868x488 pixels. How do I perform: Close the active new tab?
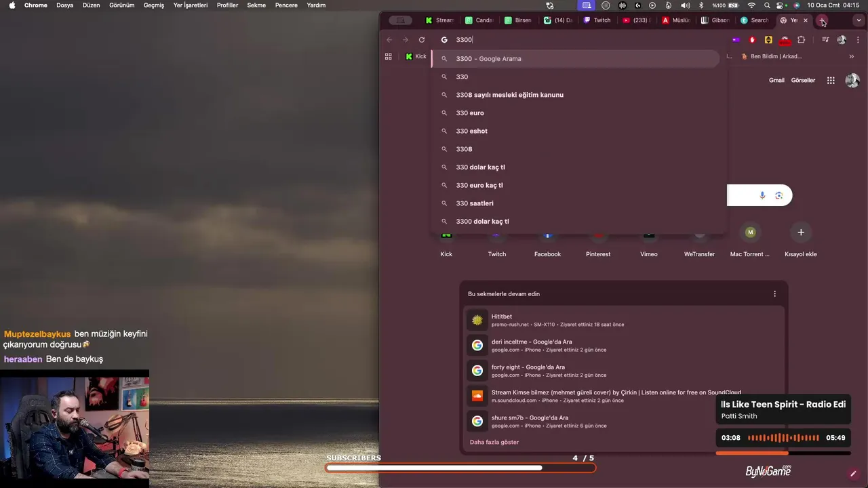click(x=806, y=20)
